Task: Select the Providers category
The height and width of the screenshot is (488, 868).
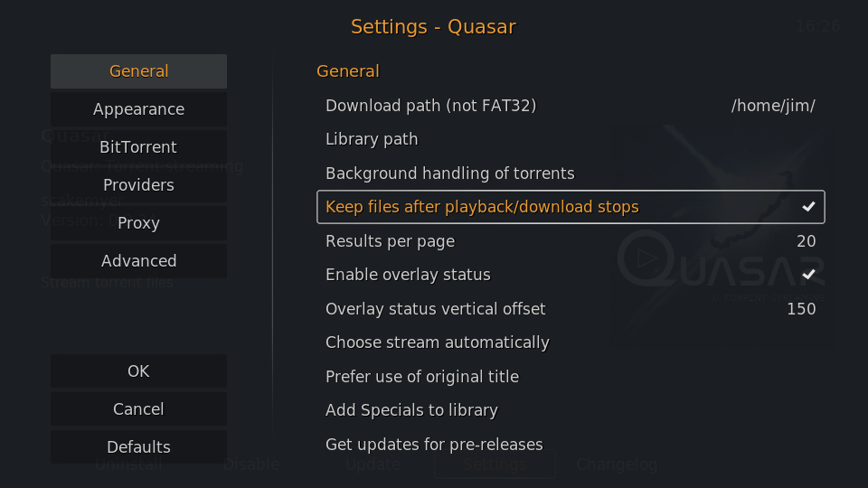Action: coord(138,184)
